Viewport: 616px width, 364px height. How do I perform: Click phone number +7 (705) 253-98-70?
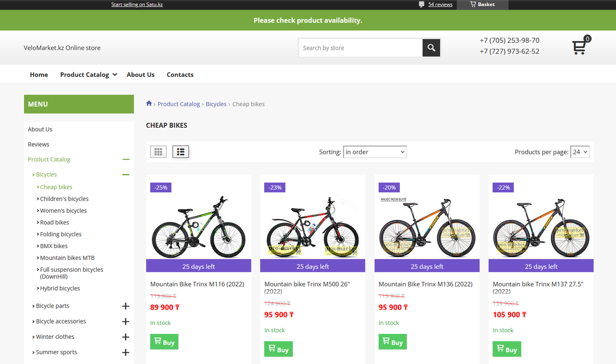(509, 40)
